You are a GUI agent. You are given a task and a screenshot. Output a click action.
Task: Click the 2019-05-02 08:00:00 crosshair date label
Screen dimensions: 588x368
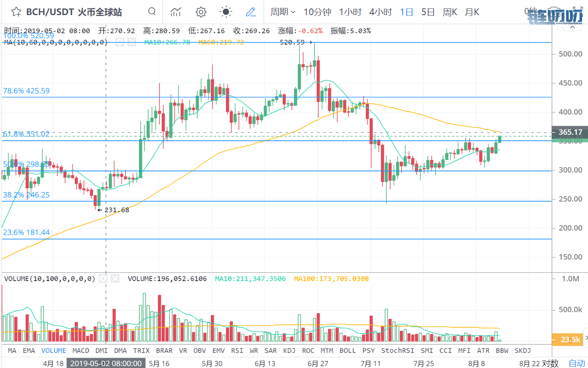(x=106, y=363)
